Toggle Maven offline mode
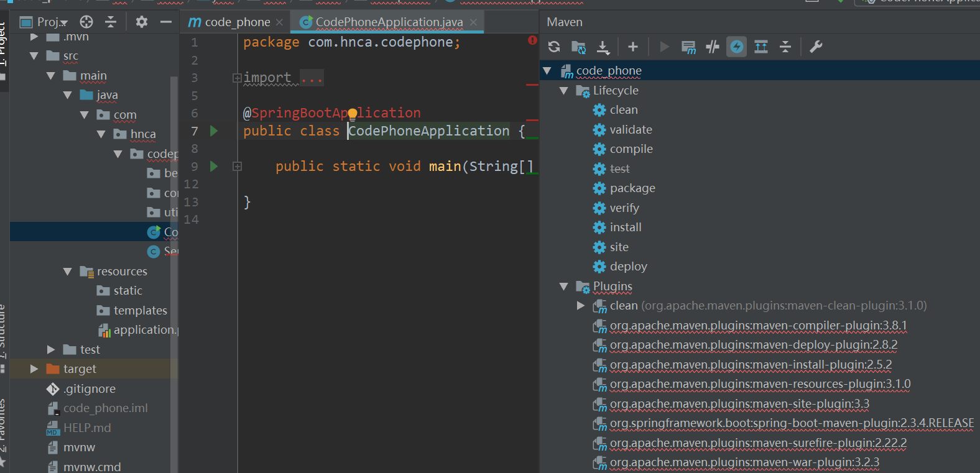 (713, 47)
